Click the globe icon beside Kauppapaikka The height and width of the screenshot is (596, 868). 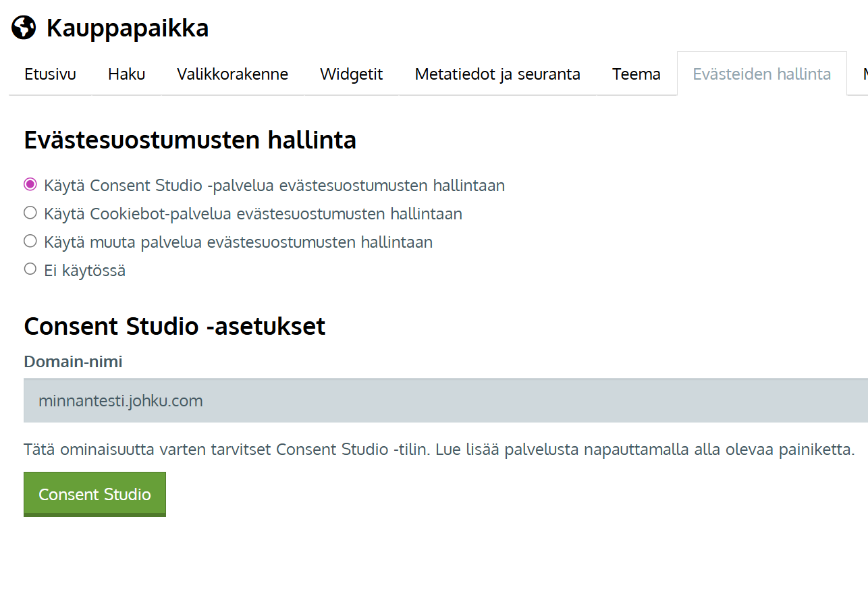24,28
